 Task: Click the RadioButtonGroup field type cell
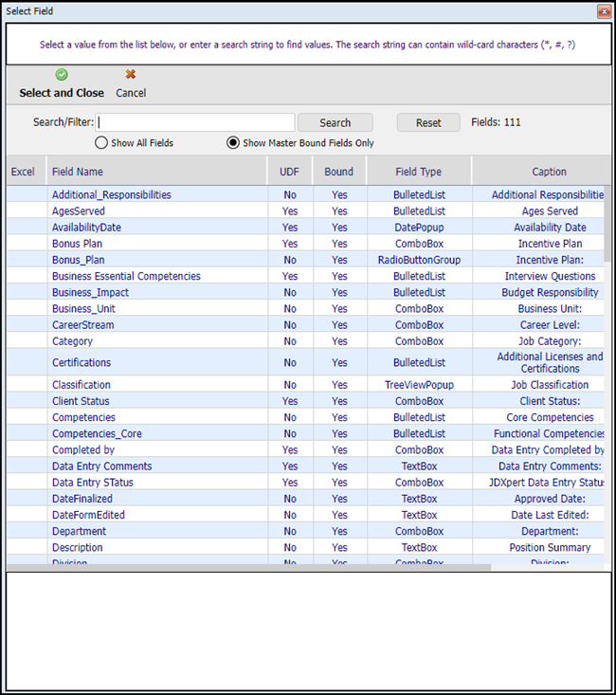coord(419,260)
